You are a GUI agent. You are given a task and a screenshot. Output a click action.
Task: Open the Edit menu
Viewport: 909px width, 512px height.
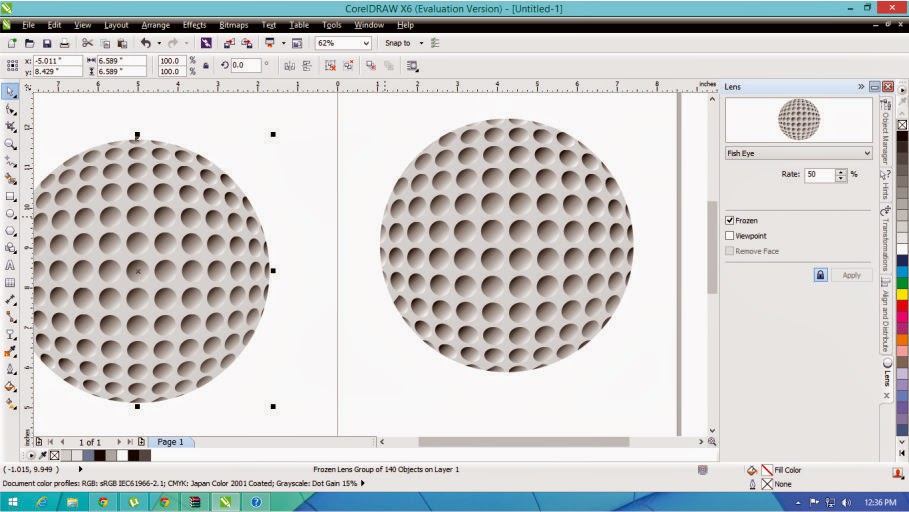pos(54,25)
